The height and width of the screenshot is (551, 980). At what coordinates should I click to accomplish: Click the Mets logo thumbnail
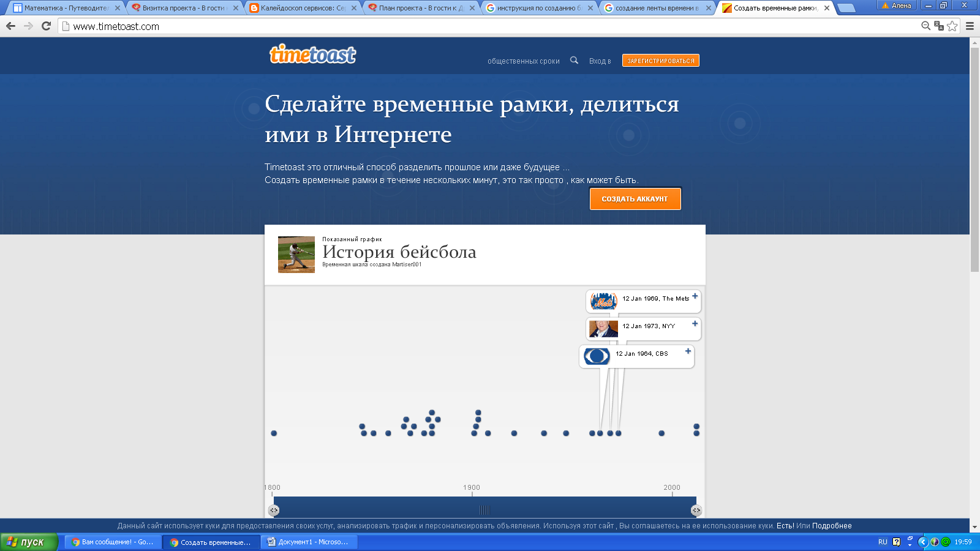point(603,301)
